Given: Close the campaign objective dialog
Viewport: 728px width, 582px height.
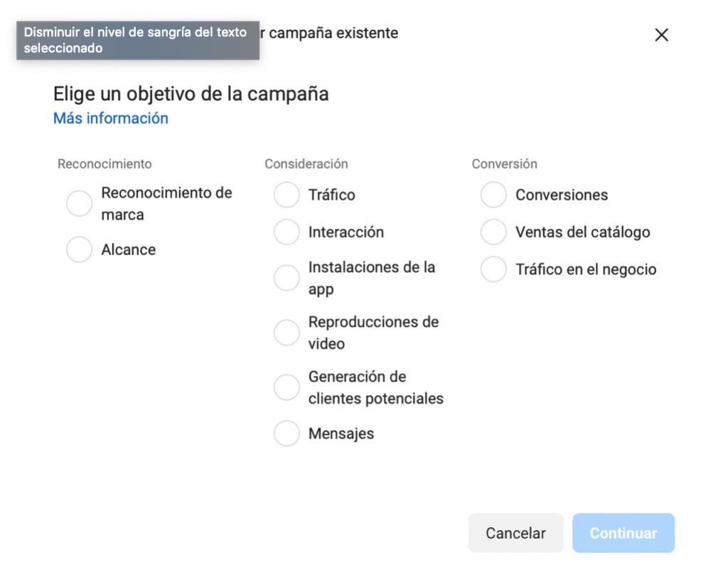Looking at the screenshot, I should coord(661,35).
